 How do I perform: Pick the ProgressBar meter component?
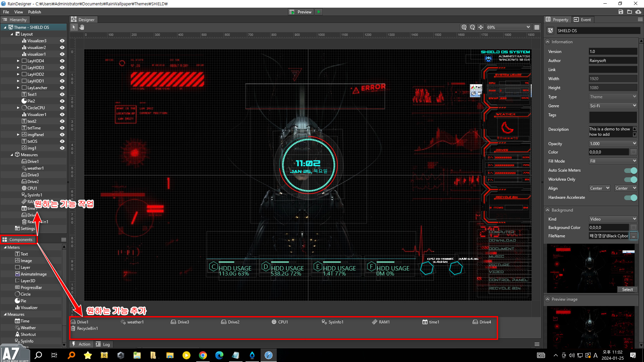coord(29,287)
